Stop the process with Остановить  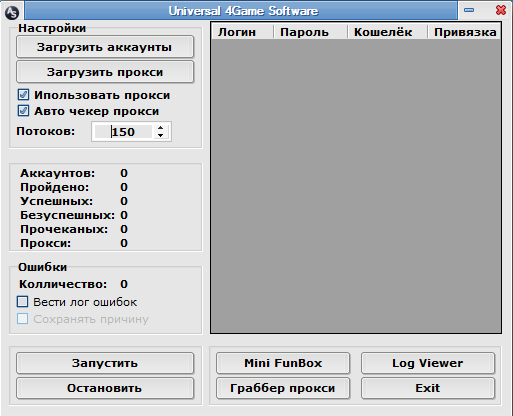click(x=105, y=388)
